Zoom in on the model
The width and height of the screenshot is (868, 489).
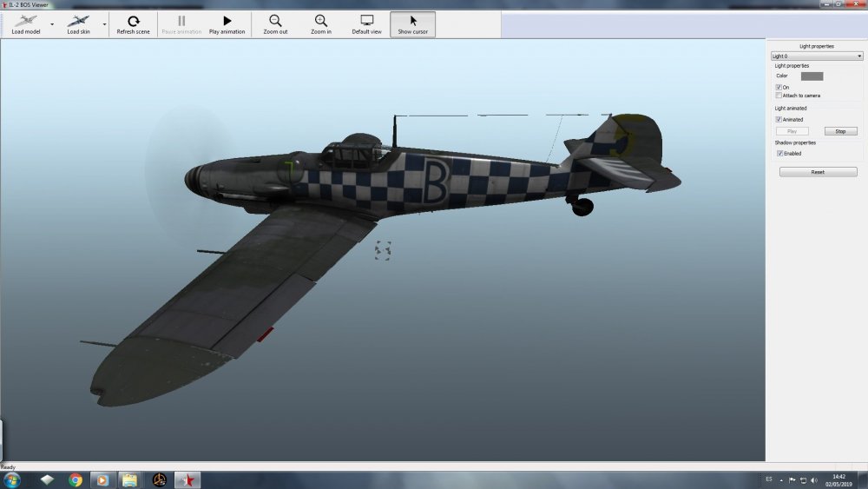coord(321,24)
